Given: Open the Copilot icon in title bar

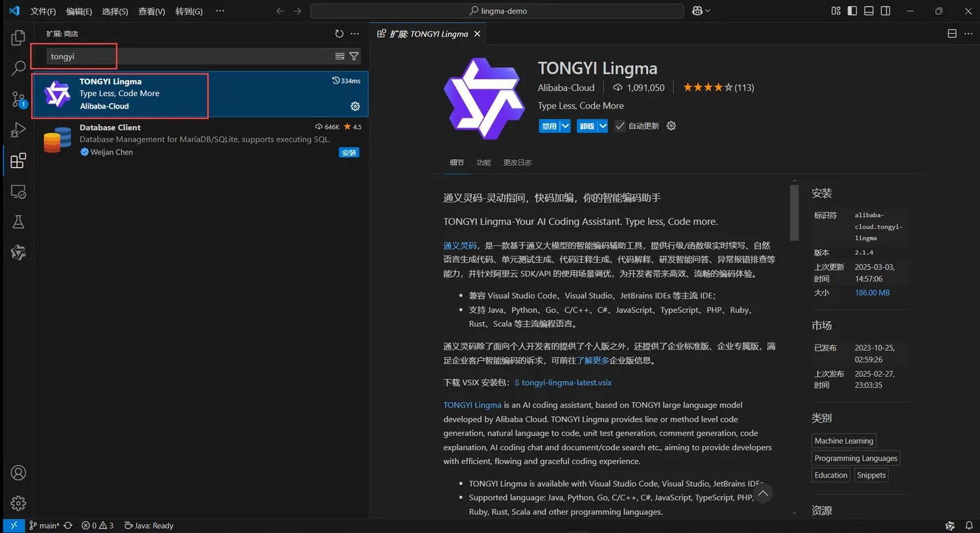Looking at the screenshot, I should tap(697, 11).
